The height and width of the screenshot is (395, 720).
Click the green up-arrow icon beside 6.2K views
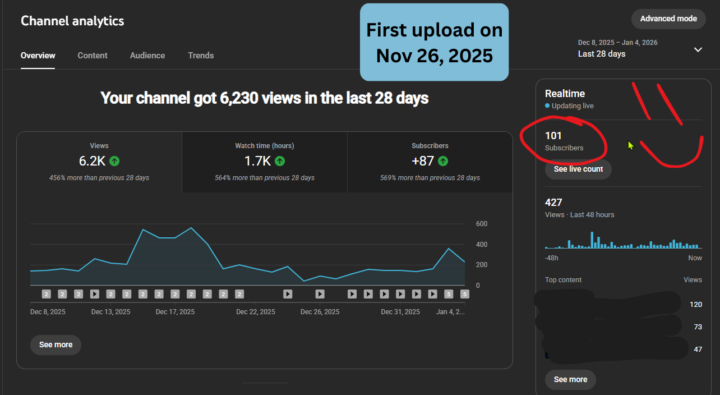click(114, 161)
